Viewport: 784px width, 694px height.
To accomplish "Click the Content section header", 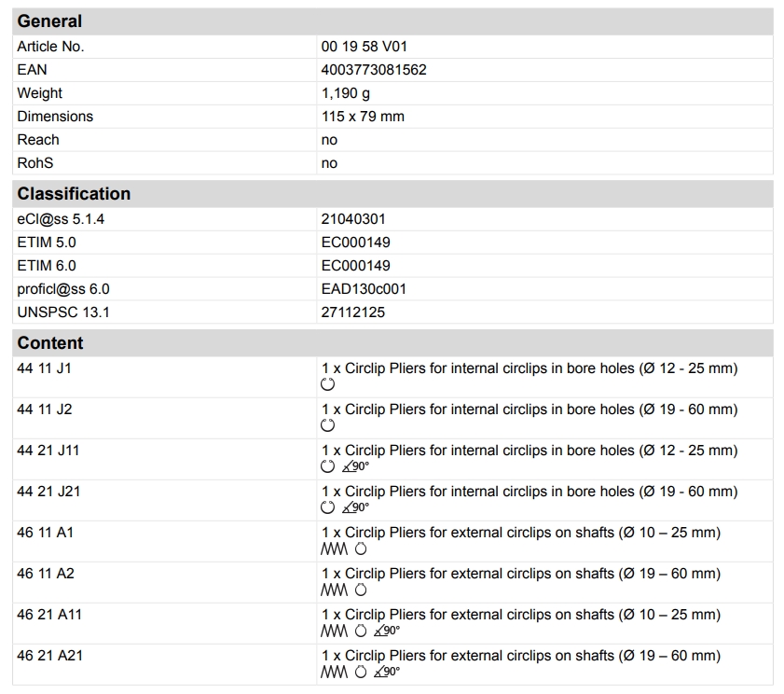I will tap(50, 343).
